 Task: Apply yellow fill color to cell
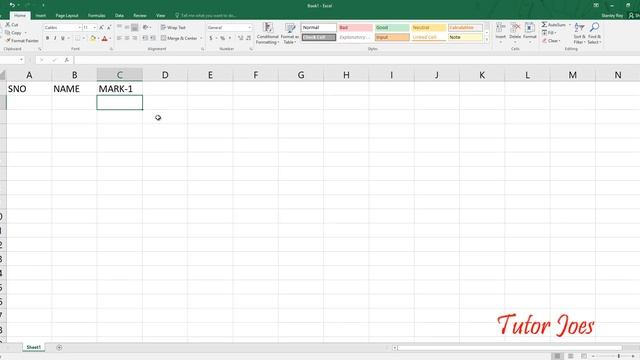pos(93,38)
